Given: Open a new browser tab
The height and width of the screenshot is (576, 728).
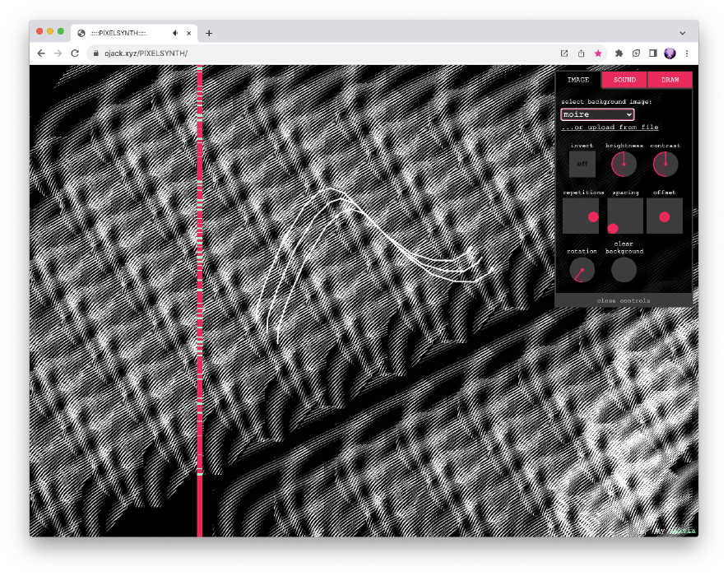Looking at the screenshot, I should [x=209, y=33].
